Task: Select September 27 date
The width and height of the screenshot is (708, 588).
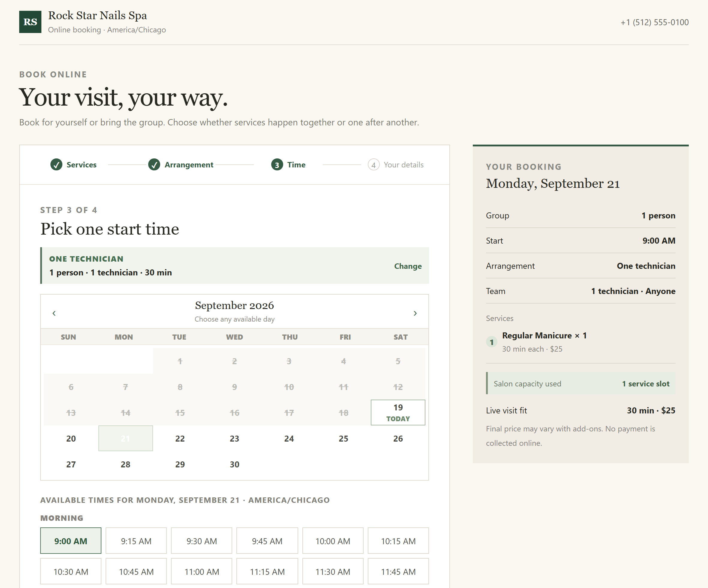Action: point(71,464)
